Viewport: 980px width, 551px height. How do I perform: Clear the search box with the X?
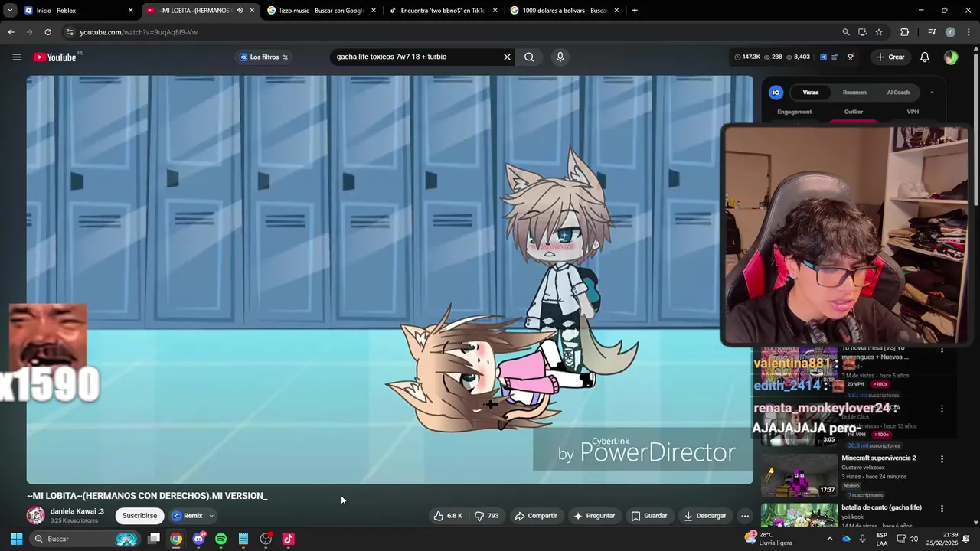point(507,57)
